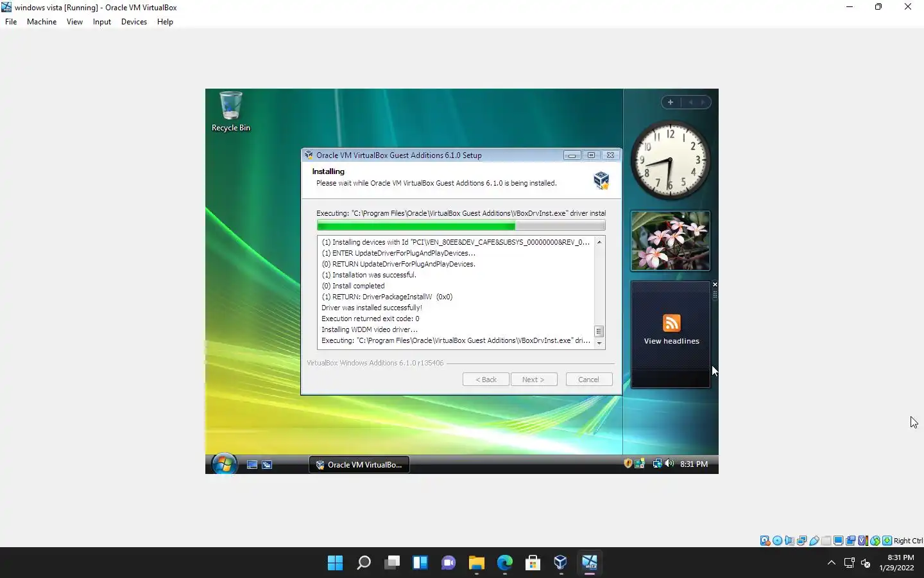Viewport: 924px width, 578px height.
Task: Launch Microsoft Edge from host taskbar
Action: 504,563
